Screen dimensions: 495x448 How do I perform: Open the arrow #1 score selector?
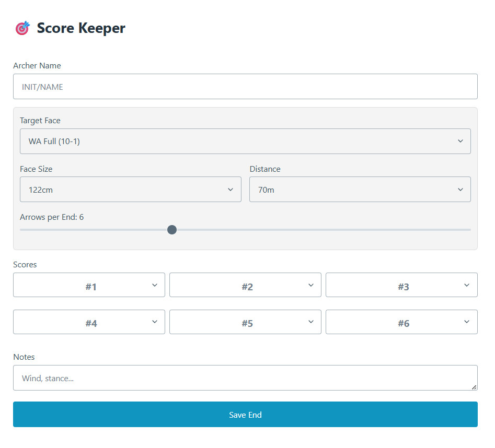pyautogui.click(x=89, y=285)
